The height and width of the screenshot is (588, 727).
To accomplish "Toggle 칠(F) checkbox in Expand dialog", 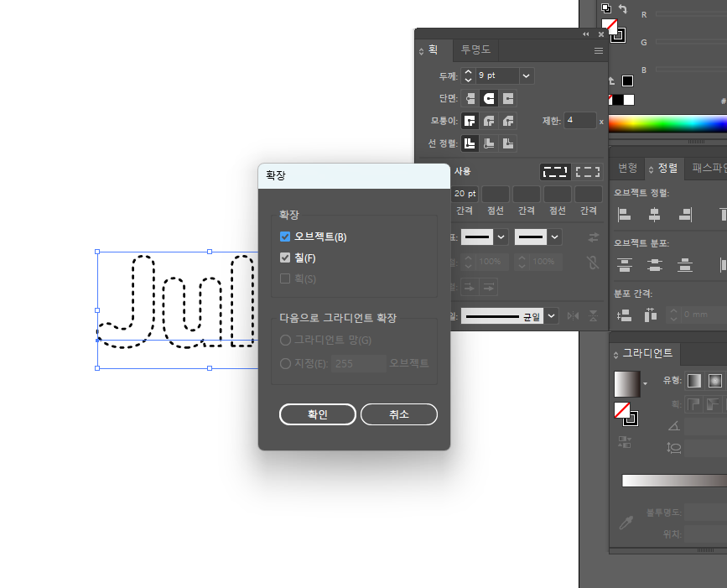I will coord(285,258).
